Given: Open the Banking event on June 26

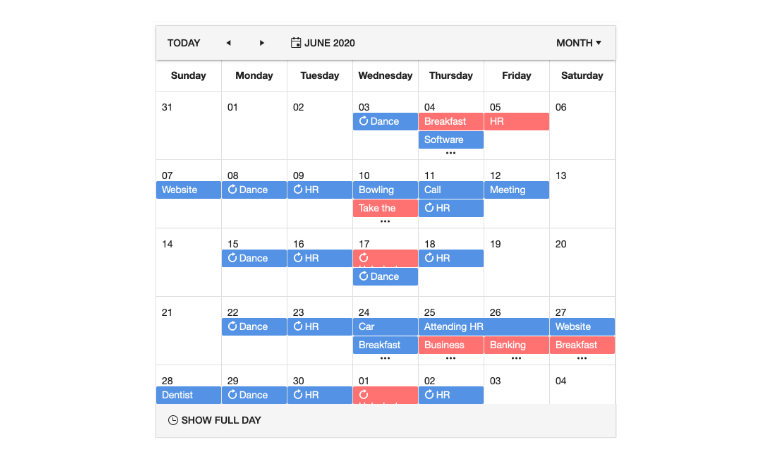Looking at the screenshot, I should coord(517,345).
